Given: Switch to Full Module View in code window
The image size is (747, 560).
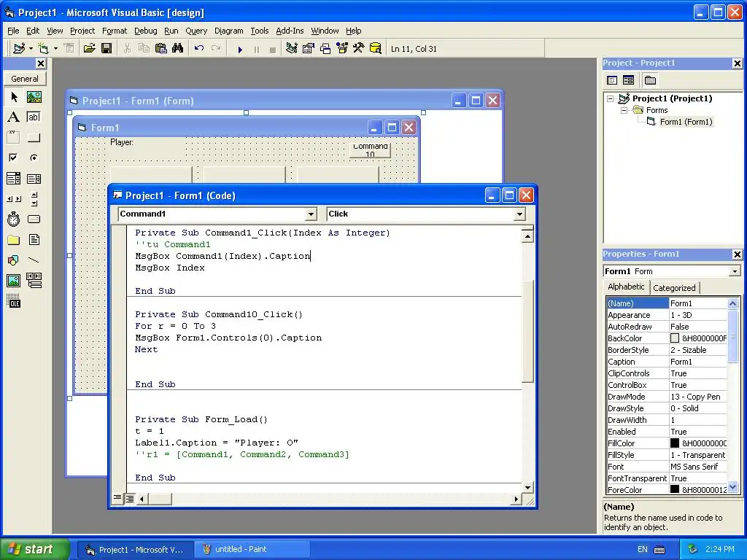Looking at the screenshot, I should 130,499.
